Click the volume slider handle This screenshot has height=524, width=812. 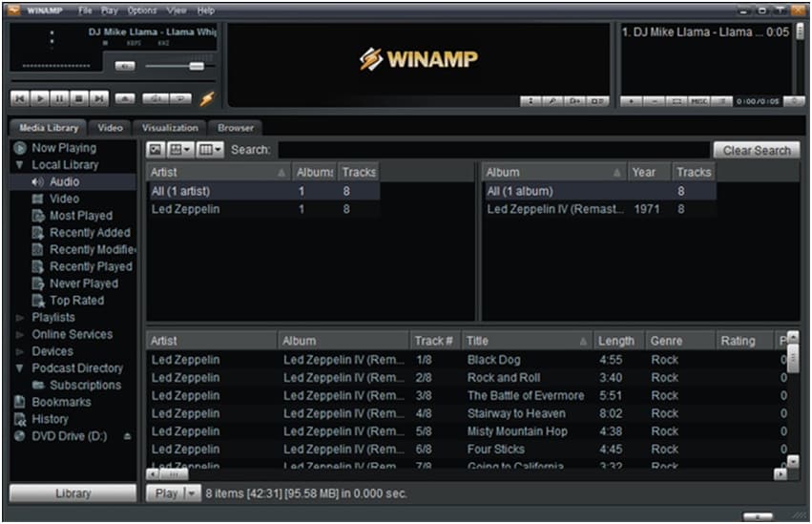click(x=197, y=66)
